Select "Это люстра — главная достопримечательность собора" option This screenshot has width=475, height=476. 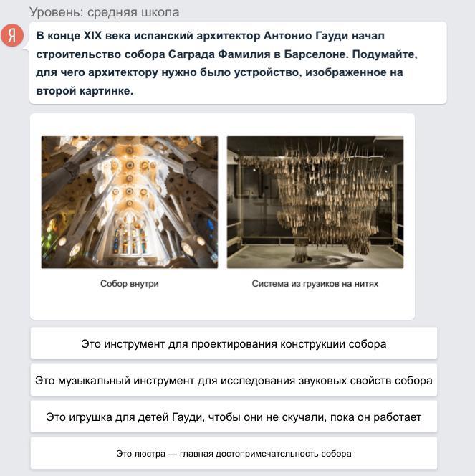click(x=234, y=454)
